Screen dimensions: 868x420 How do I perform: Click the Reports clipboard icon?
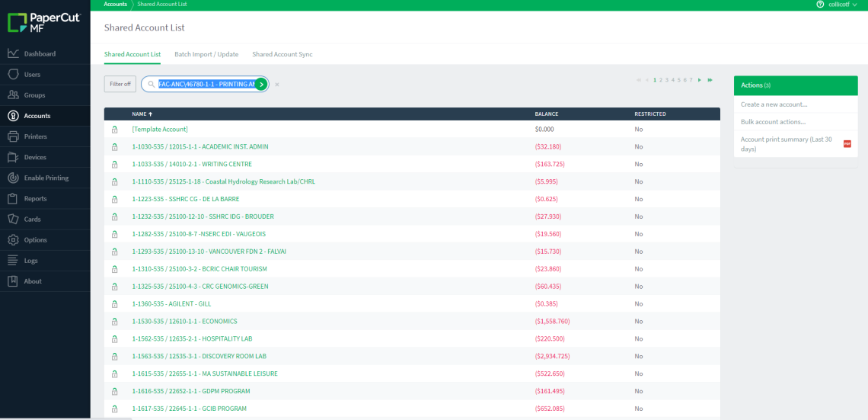[13, 198]
